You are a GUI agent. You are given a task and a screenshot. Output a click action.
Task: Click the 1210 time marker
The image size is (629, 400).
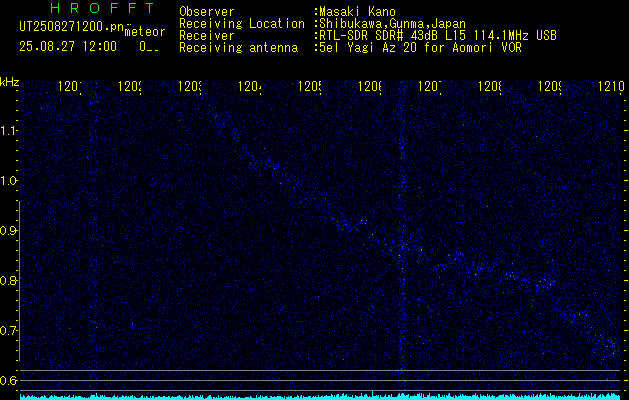[x=611, y=86]
